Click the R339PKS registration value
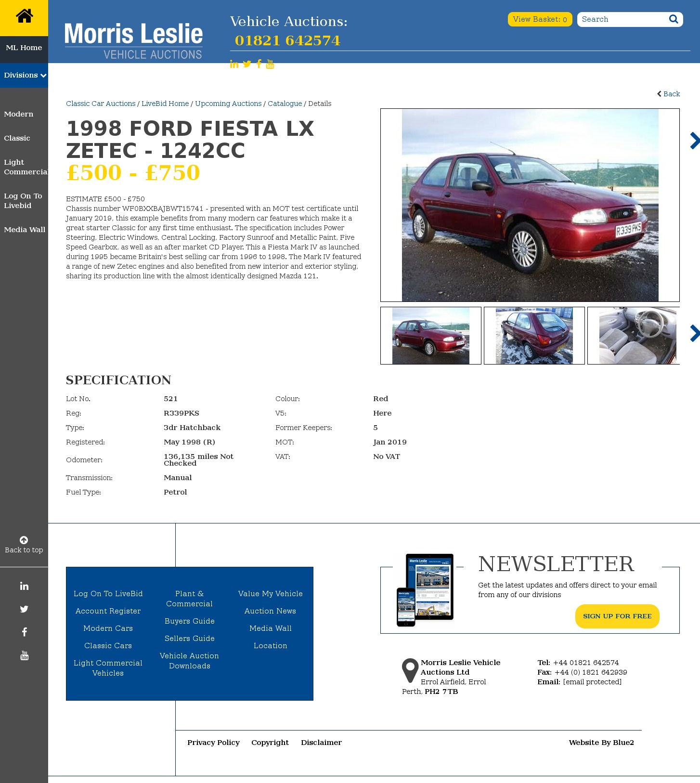This screenshot has width=700, height=783. [181, 413]
